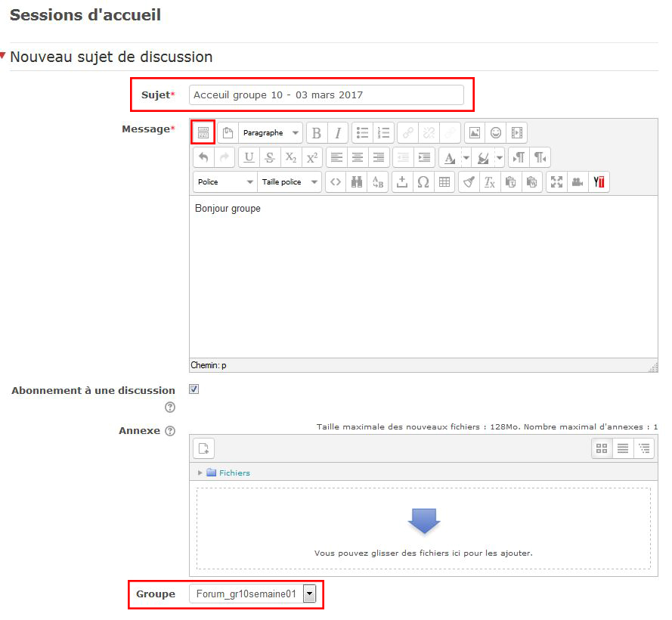Open the Taille police dropdown
Image resolution: width=672 pixels, height=620 pixels.
click(x=290, y=182)
